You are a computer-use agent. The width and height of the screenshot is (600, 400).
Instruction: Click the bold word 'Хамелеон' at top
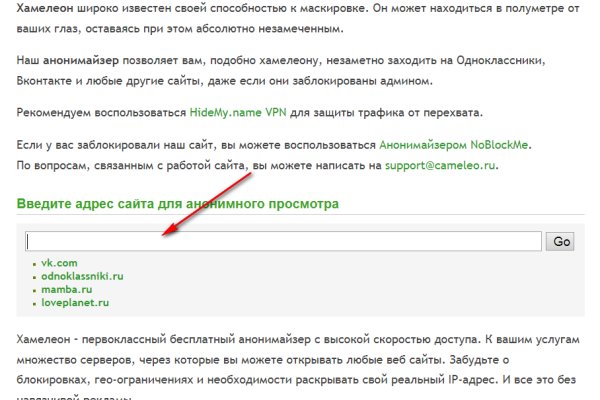click(x=49, y=8)
